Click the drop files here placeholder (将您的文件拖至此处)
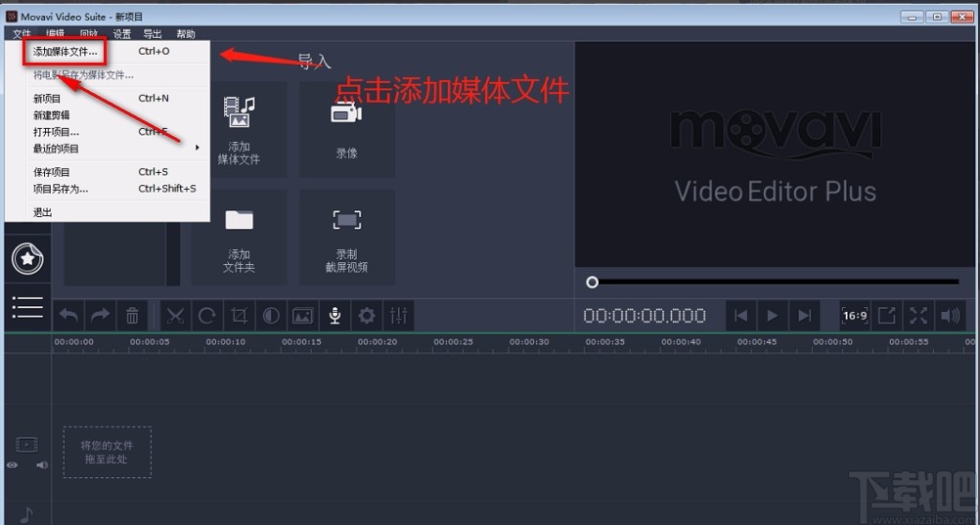980x525 pixels. (x=107, y=453)
